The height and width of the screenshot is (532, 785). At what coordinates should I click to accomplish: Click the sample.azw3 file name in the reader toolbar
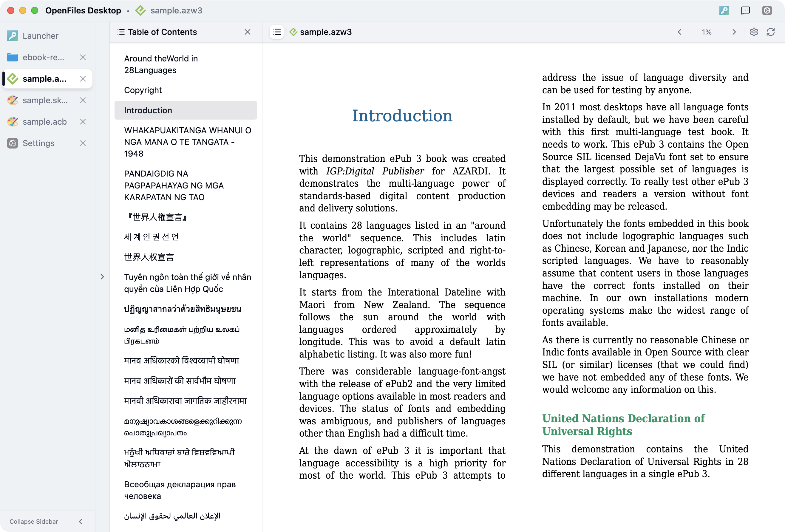pos(326,32)
